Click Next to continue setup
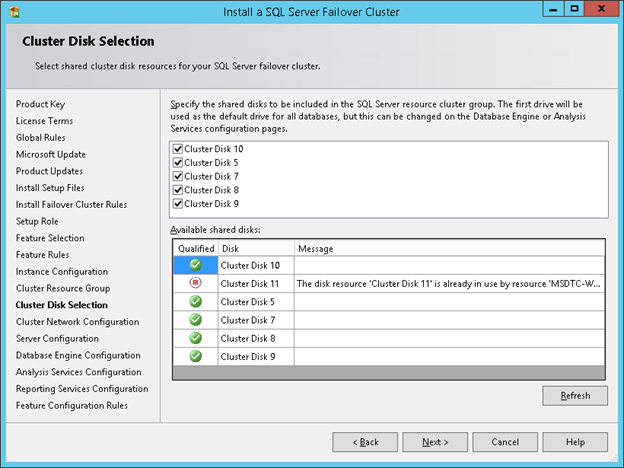Screen dimensions: 624x468 click(x=434, y=442)
